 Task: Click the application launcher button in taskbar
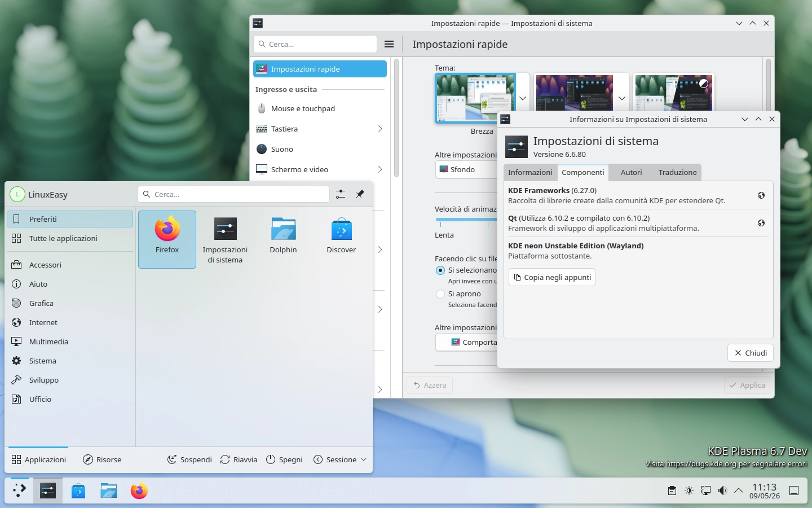(x=19, y=491)
